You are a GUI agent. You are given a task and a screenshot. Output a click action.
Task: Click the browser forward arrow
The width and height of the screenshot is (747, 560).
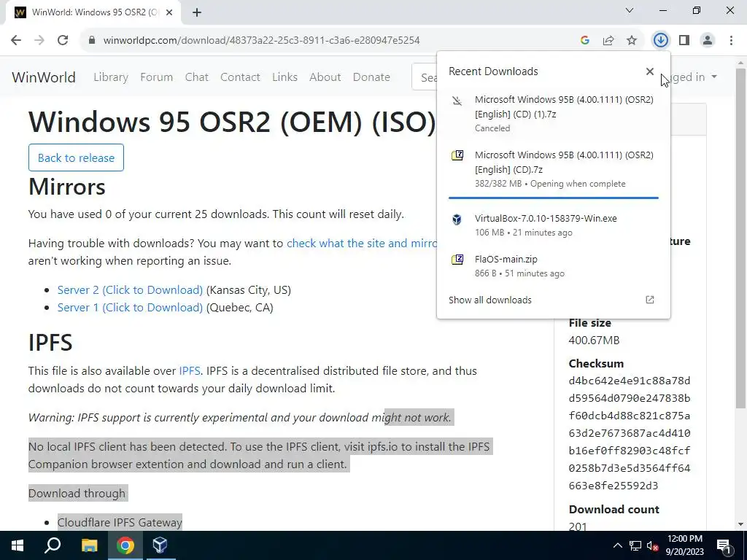pos(39,41)
